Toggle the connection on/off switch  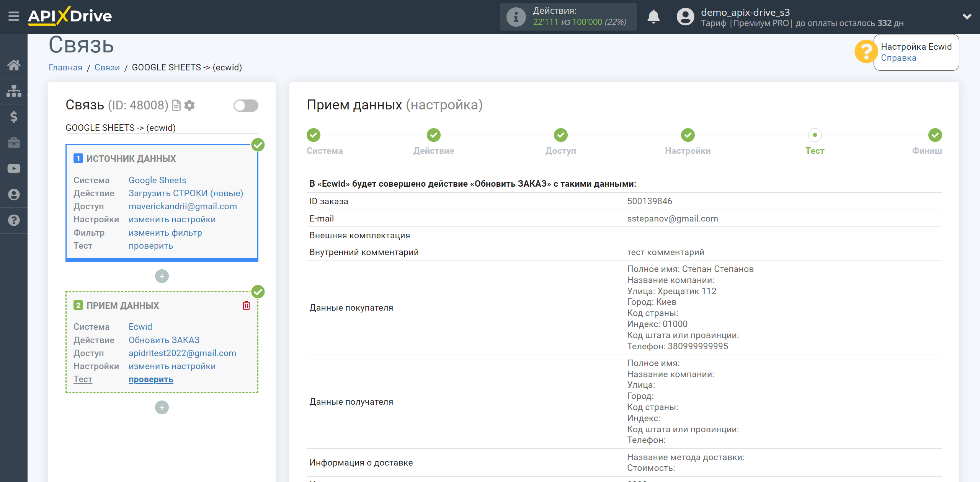click(x=246, y=105)
